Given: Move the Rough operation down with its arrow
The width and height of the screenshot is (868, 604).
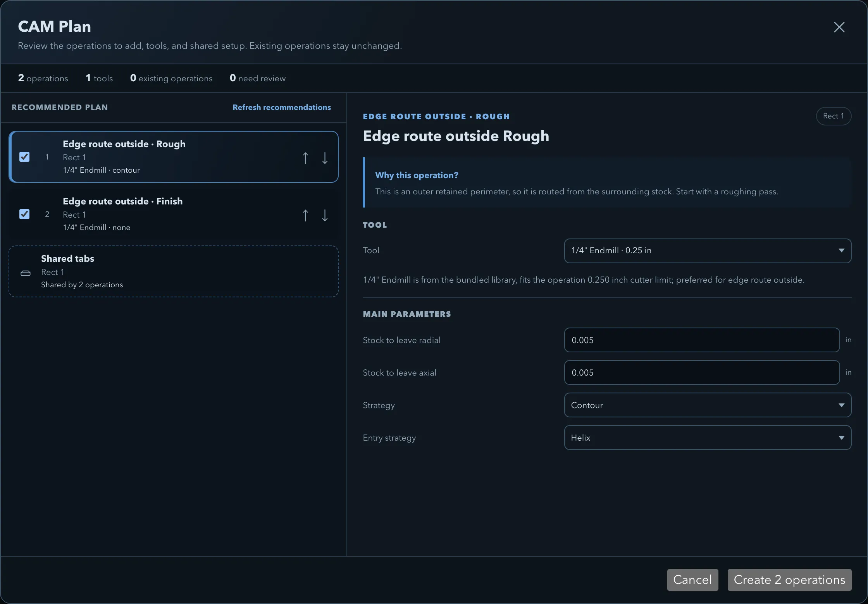Looking at the screenshot, I should (325, 158).
